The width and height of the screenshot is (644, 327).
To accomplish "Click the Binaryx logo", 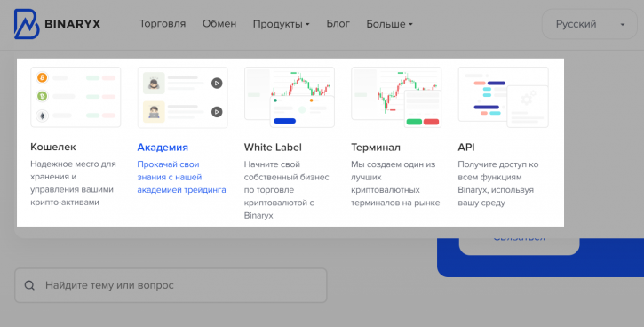I will point(57,24).
